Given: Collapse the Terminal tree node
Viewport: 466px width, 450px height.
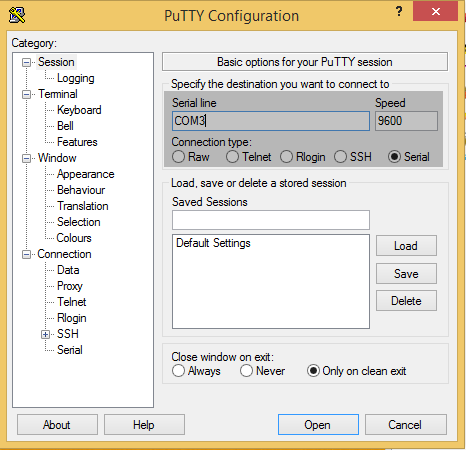Looking at the screenshot, I should pyautogui.click(x=26, y=94).
